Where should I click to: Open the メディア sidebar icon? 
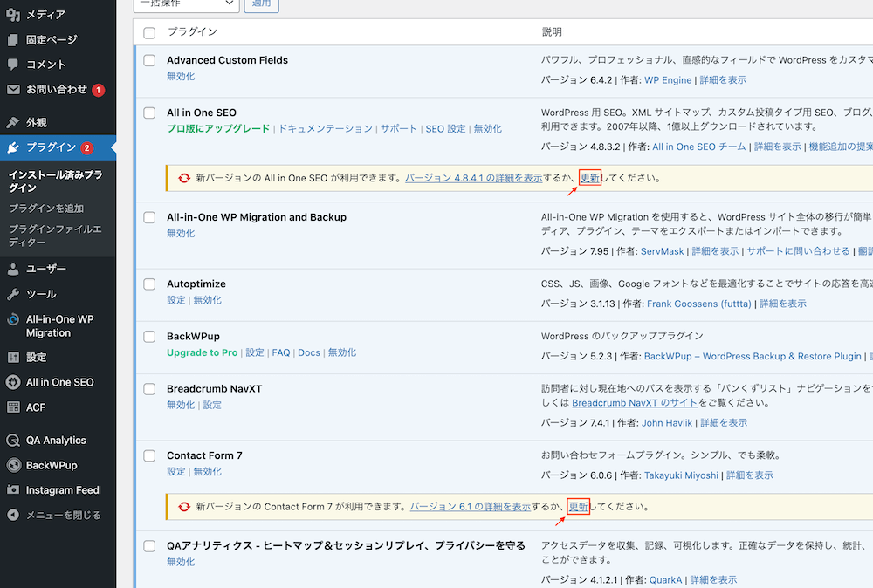click(x=13, y=15)
